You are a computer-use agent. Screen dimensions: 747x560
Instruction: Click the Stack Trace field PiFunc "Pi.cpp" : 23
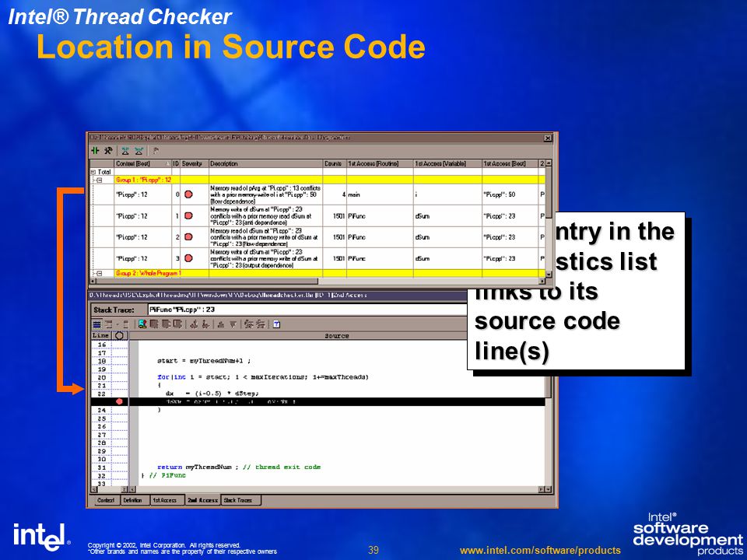click(x=307, y=310)
